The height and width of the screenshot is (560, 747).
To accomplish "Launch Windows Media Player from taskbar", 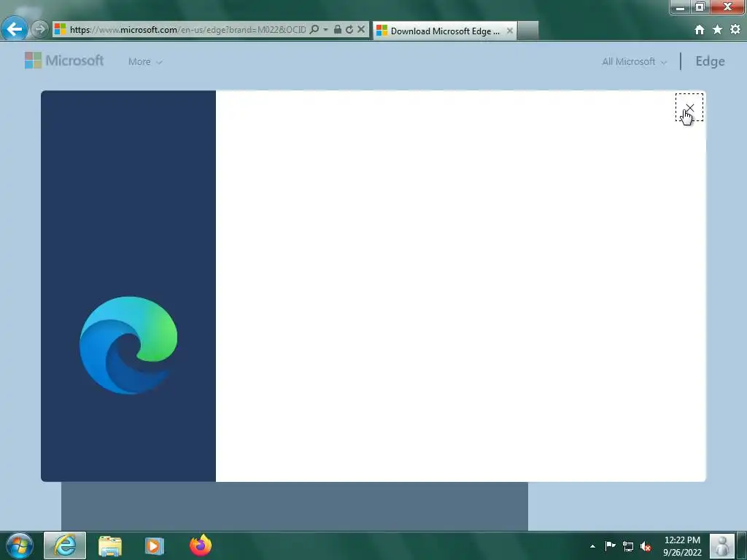I will 155,545.
